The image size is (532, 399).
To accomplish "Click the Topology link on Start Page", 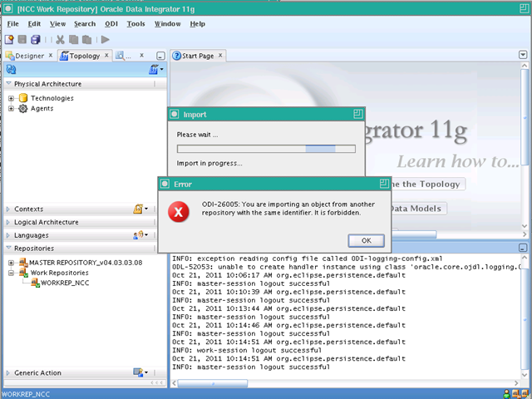I will pos(429,185).
